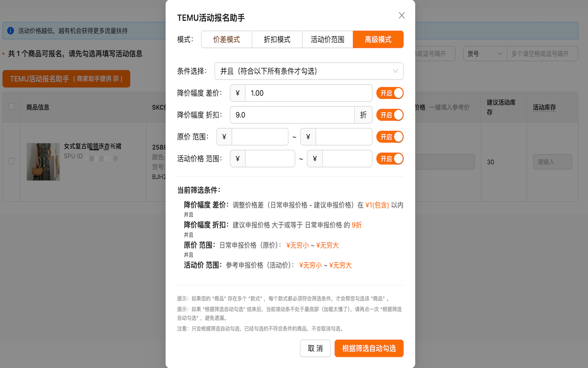
Task: Switch off the 活动价格范围 toggle
Action: pos(390,158)
